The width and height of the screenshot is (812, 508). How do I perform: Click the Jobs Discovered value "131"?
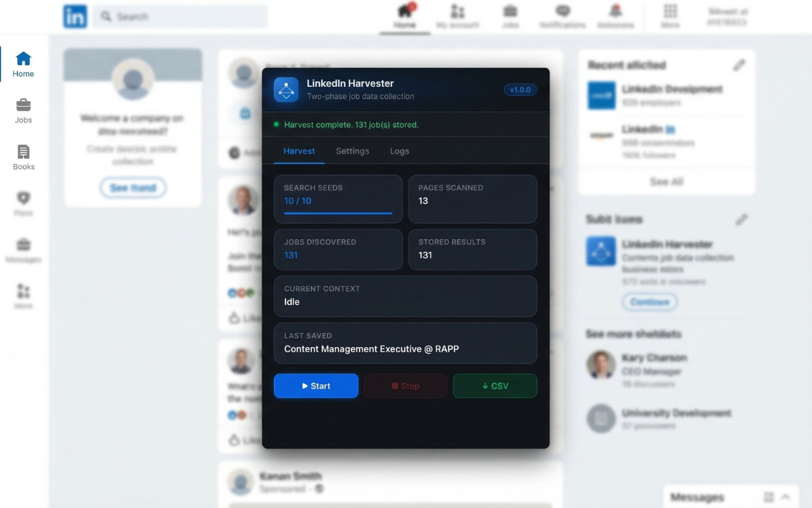pyautogui.click(x=291, y=255)
